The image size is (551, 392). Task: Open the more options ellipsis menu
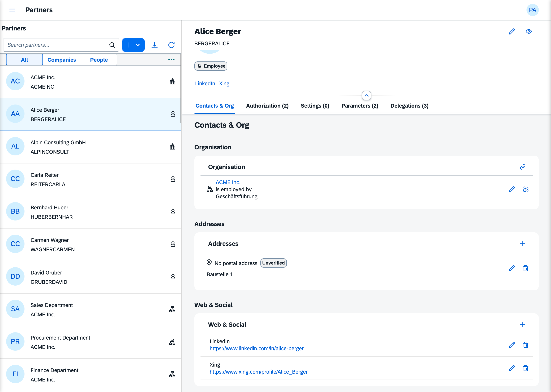(171, 60)
